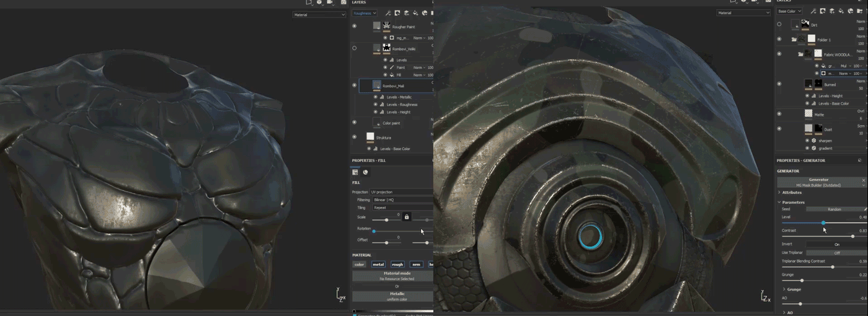868x316 pixels.
Task: Click the add layer icon in right Layers panel
Action: click(832, 11)
